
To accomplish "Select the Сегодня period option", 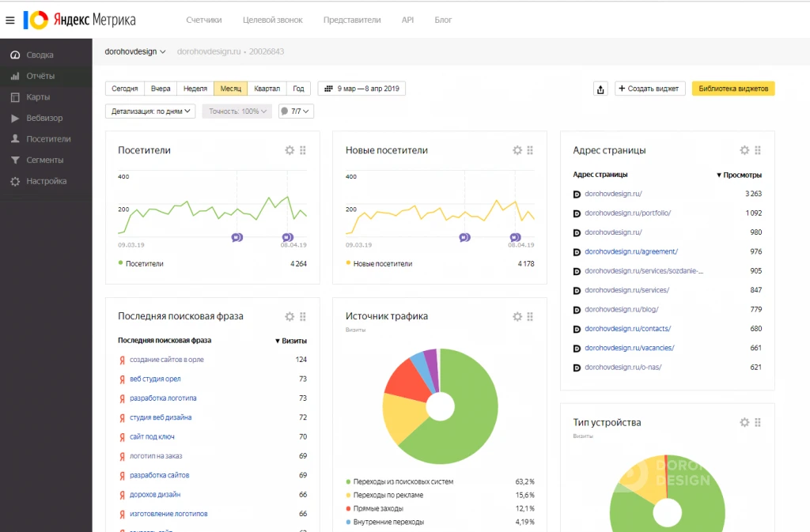I will pos(124,89).
